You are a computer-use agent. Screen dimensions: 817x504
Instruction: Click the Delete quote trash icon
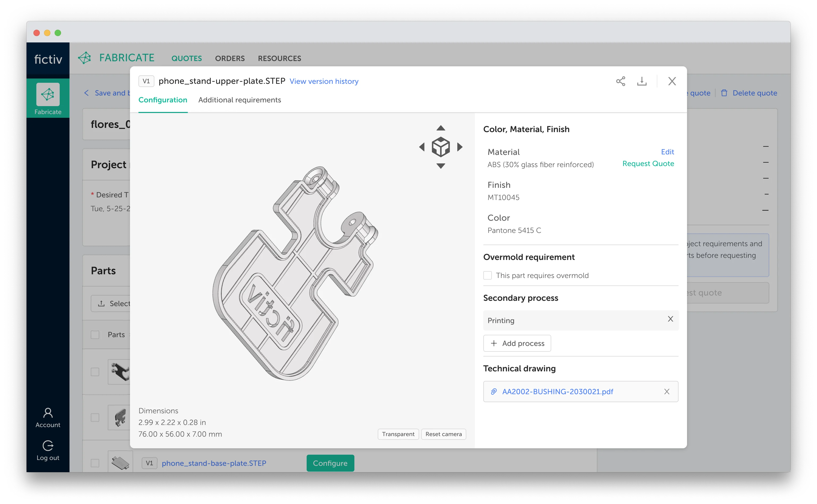(724, 93)
